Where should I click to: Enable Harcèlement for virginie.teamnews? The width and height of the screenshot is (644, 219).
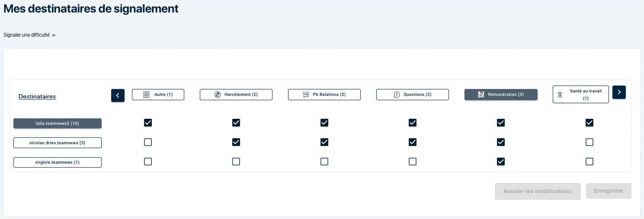pyautogui.click(x=236, y=162)
